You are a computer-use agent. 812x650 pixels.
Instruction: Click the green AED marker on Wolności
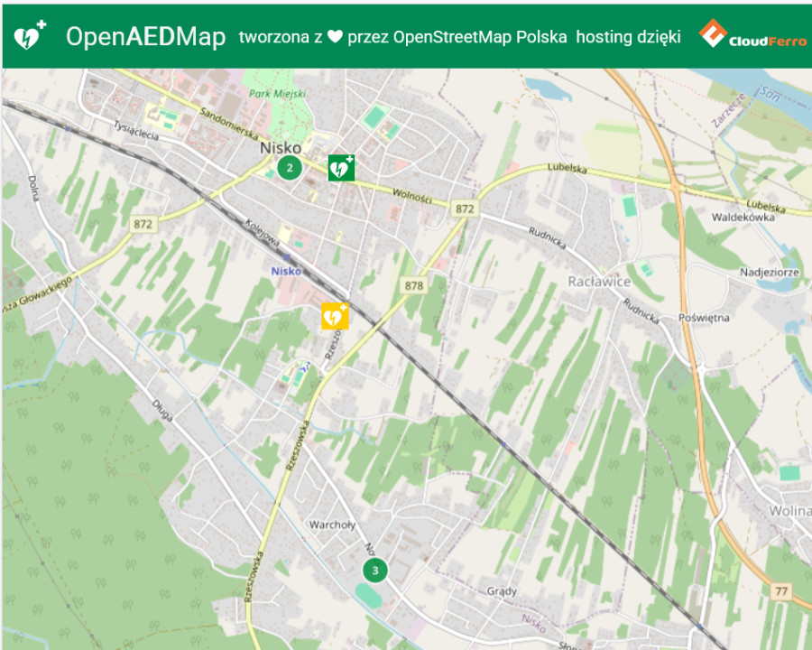pos(340,167)
